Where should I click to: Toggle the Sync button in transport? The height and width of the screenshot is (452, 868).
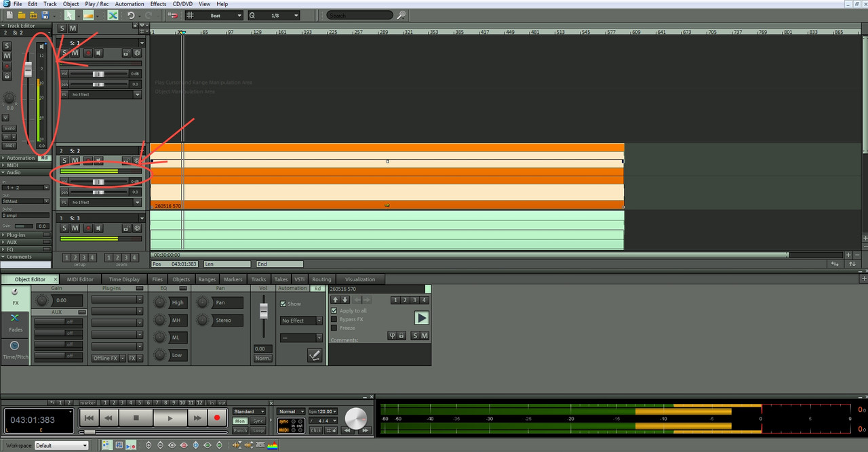258,422
